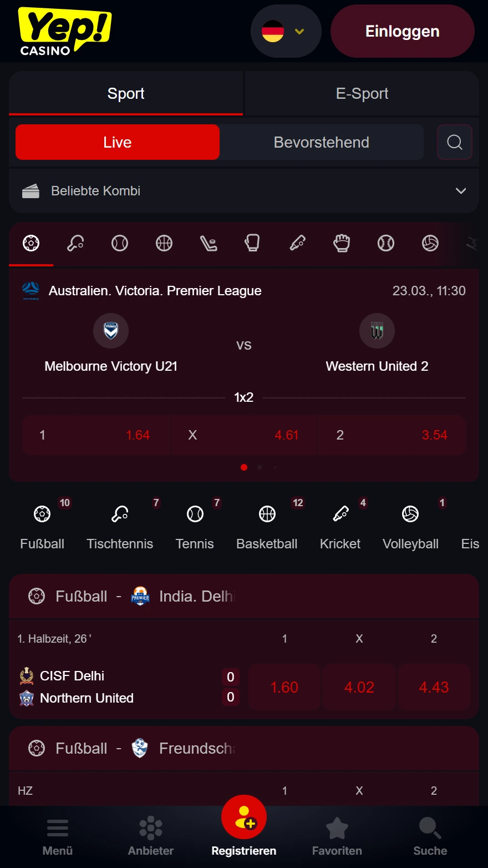This screenshot has height=868, width=488.
Task: Switch to Bevorstehend upcoming events
Action: click(322, 142)
